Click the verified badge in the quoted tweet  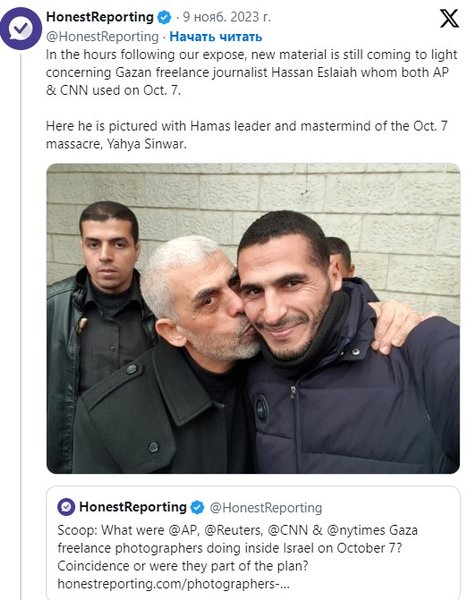click(197, 507)
